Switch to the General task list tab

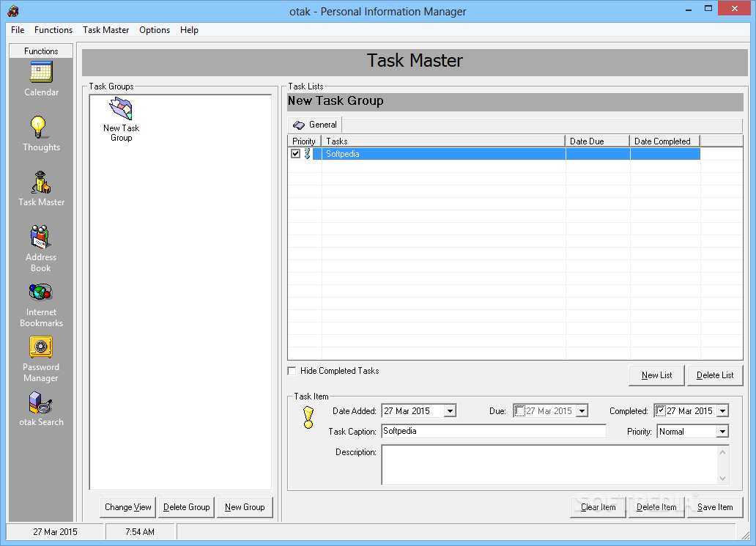pyautogui.click(x=315, y=125)
